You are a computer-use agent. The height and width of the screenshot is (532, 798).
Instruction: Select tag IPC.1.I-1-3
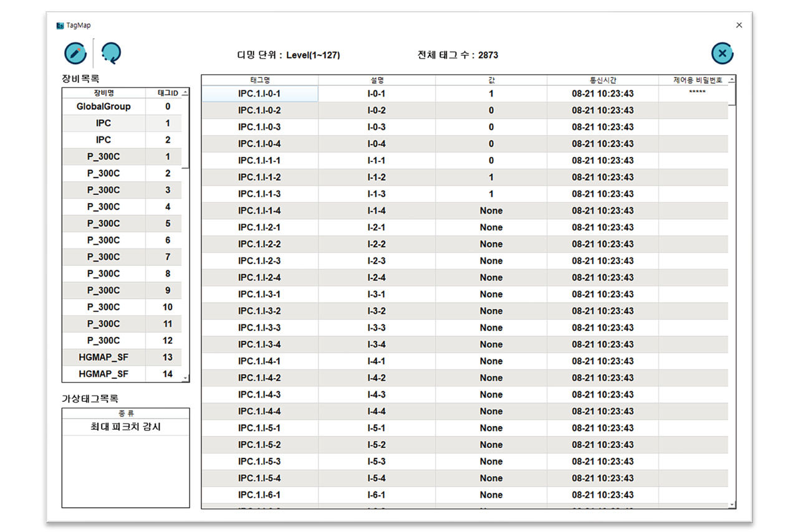click(x=260, y=194)
